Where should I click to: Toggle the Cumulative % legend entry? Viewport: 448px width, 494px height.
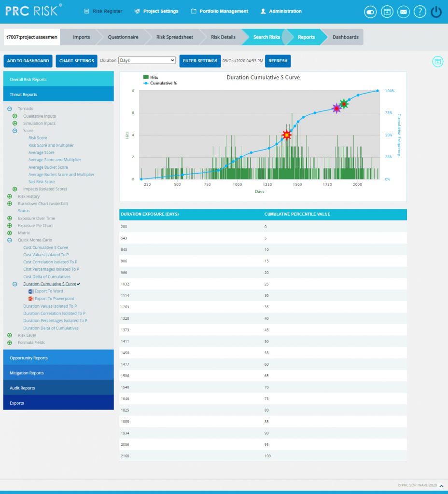[x=160, y=83]
